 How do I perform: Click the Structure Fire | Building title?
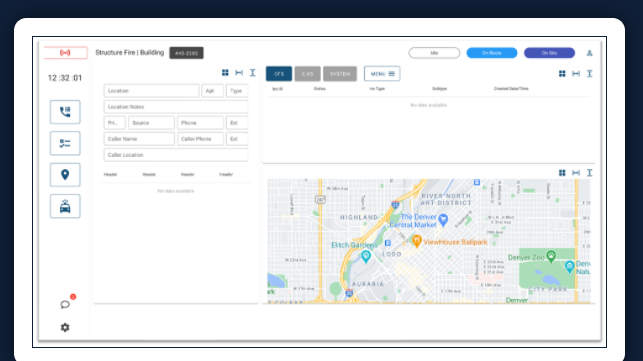pos(130,53)
